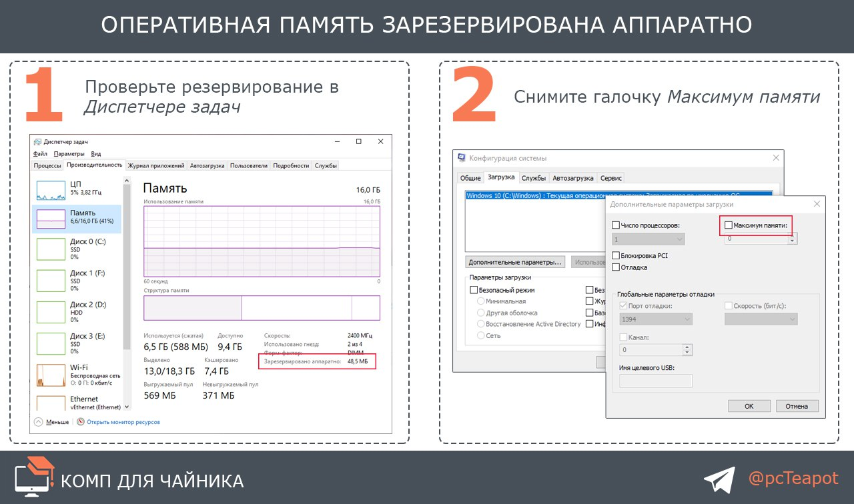854x504 pixels.
Task: Choose the Другая оболочка radio option
Action: point(480,313)
